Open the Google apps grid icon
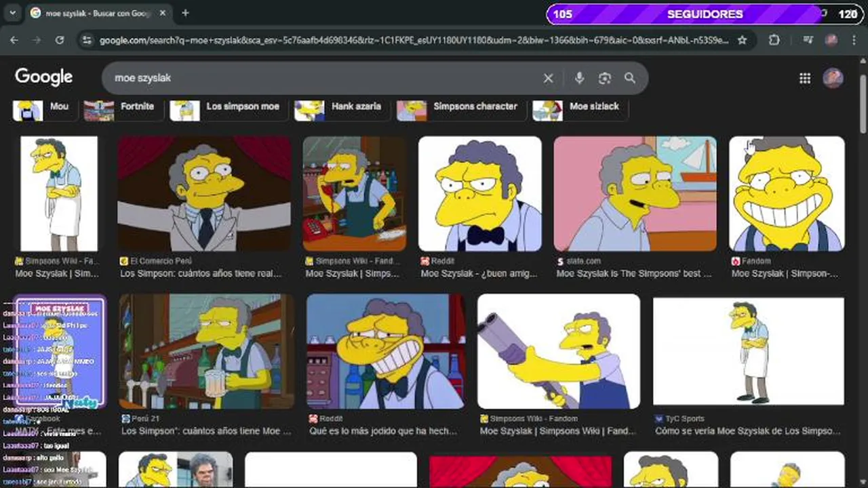The width and height of the screenshot is (868, 488). pyautogui.click(x=805, y=79)
